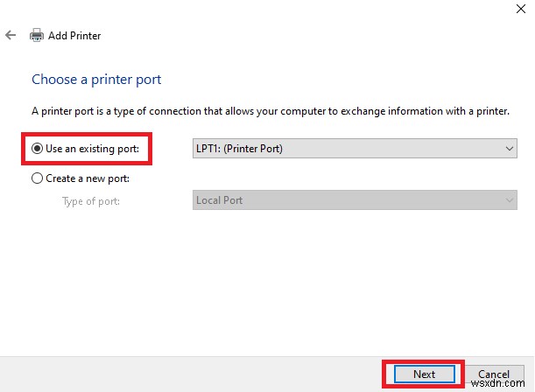Click the 'Create a new port:' label text

87,178
